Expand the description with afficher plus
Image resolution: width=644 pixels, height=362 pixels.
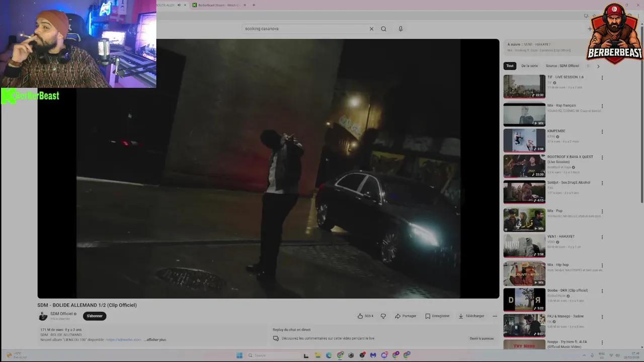pyautogui.click(x=155, y=339)
